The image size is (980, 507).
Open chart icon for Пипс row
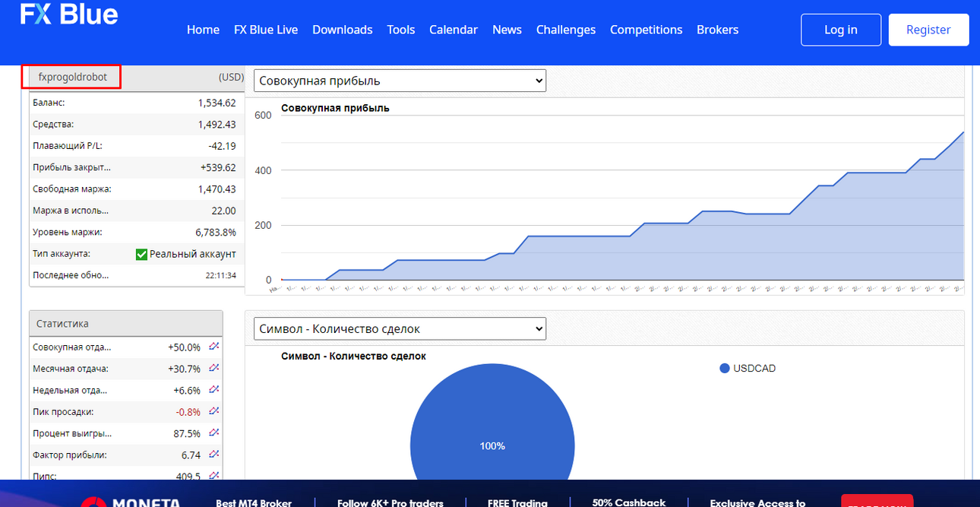point(214,476)
